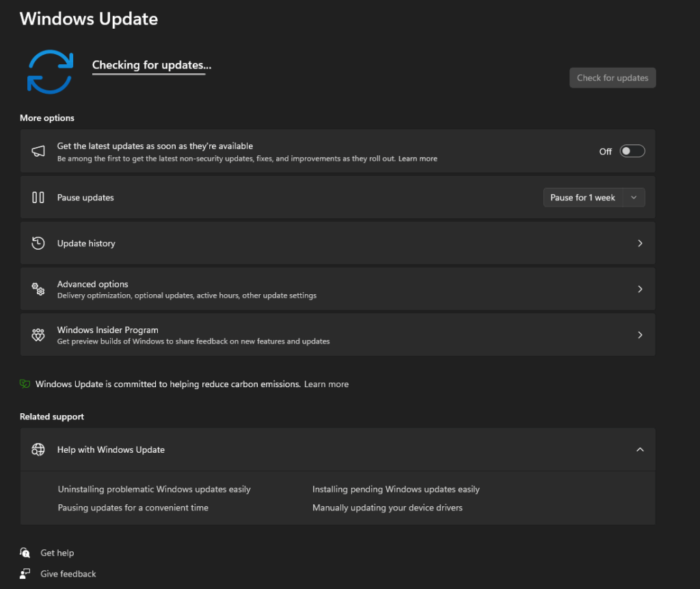This screenshot has width=700, height=589.
Task: Click the More options heading
Action: [47, 118]
